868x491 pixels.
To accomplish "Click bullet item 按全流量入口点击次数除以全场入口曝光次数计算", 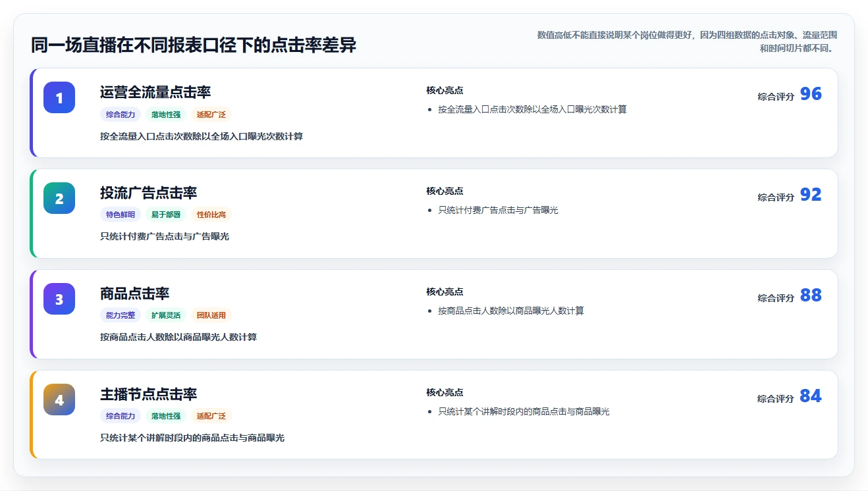I will tap(532, 109).
